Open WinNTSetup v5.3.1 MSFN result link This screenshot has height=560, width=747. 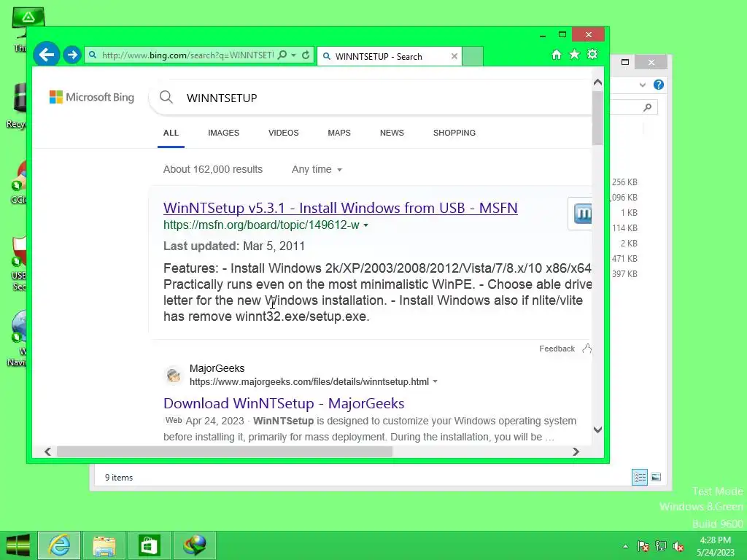(341, 208)
